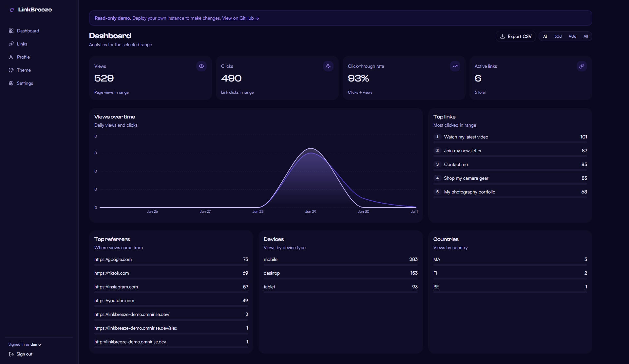Click top link 'My photography portfolio'
629x364 pixels.
pos(469,192)
